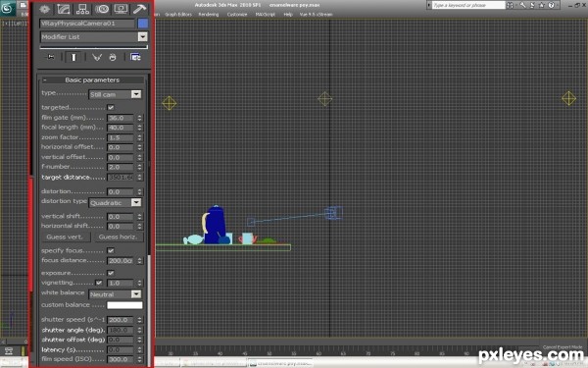588x368 pixels.
Task: Open the Modify command panel tab
Action: (x=64, y=10)
